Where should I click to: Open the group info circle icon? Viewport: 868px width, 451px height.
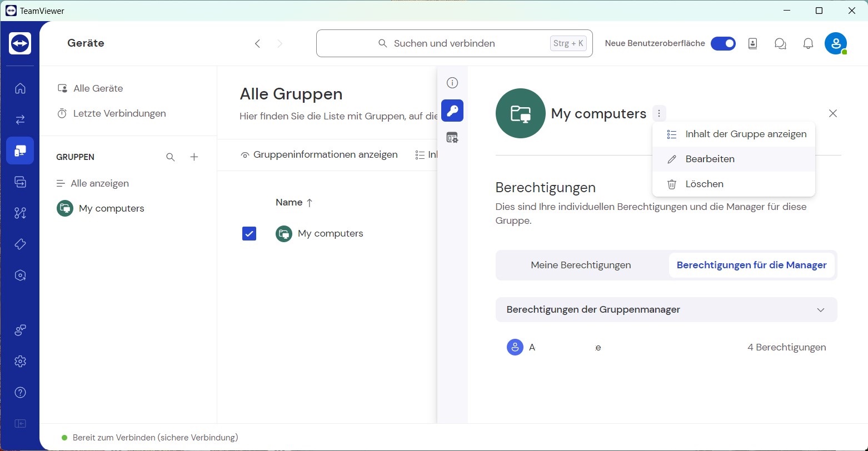pyautogui.click(x=452, y=83)
